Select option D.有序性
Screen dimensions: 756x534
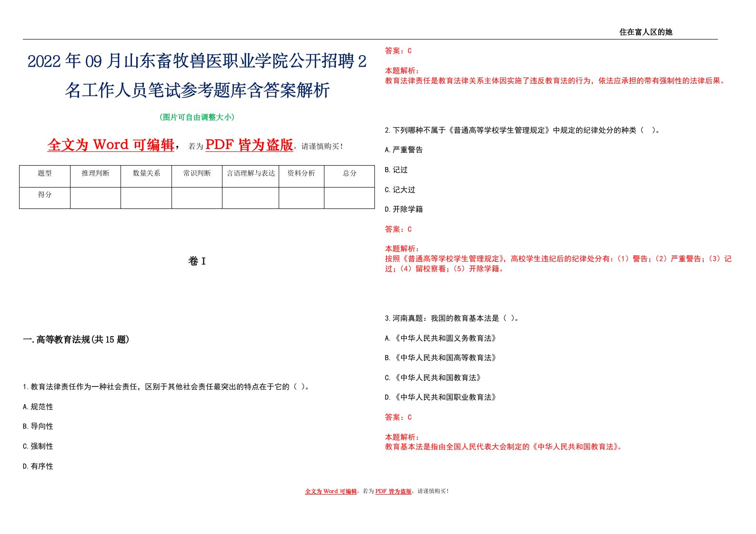pyautogui.click(x=38, y=466)
